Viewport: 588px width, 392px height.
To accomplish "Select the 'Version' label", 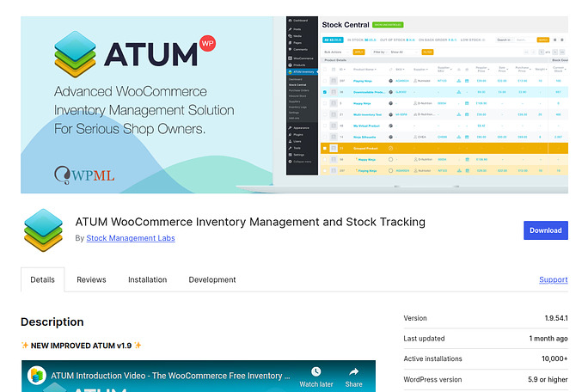I will coord(415,318).
